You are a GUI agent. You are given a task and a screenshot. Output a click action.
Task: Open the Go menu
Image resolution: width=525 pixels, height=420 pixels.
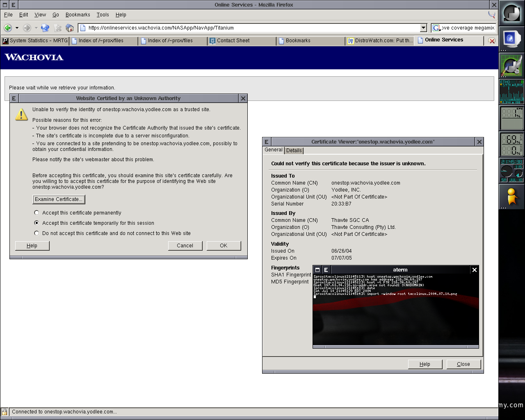click(x=56, y=15)
